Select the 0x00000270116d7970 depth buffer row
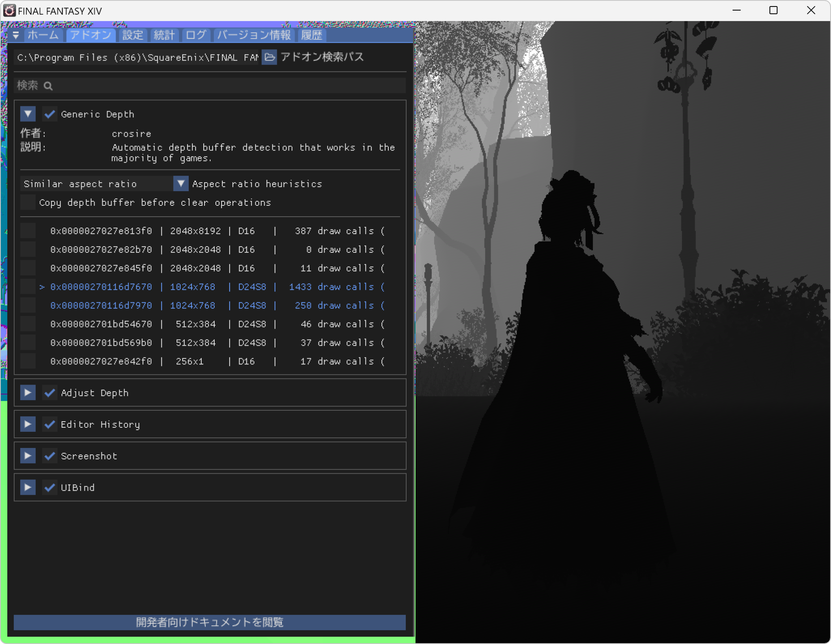Screen dimensions: 831x644 (101, 305)
